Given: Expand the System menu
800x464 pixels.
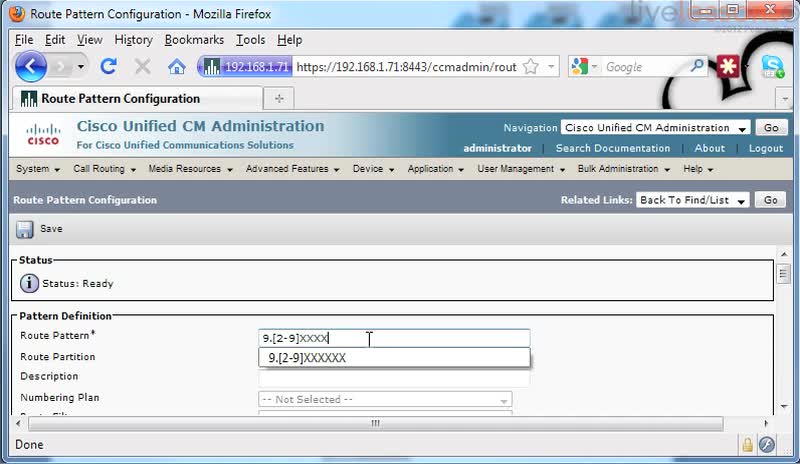Looking at the screenshot, I should 38,169.
